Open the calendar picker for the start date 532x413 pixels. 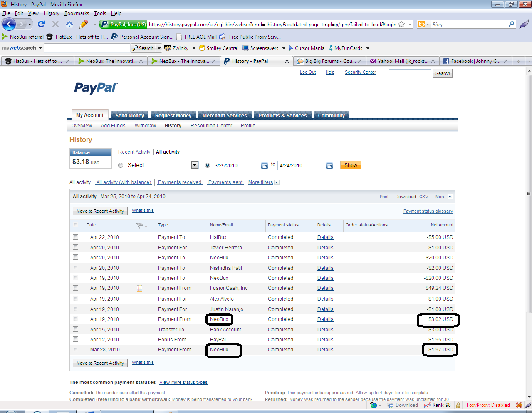(264, 165)
